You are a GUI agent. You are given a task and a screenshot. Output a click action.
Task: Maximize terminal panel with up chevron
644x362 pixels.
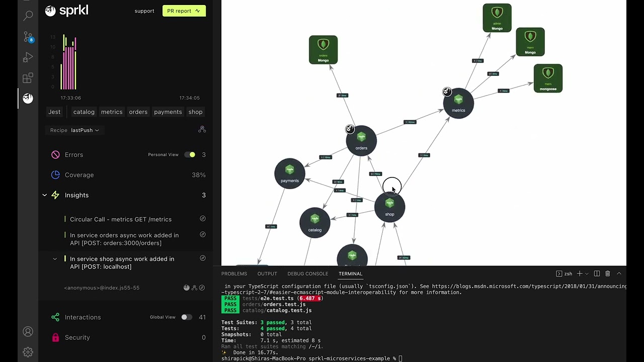619,274
